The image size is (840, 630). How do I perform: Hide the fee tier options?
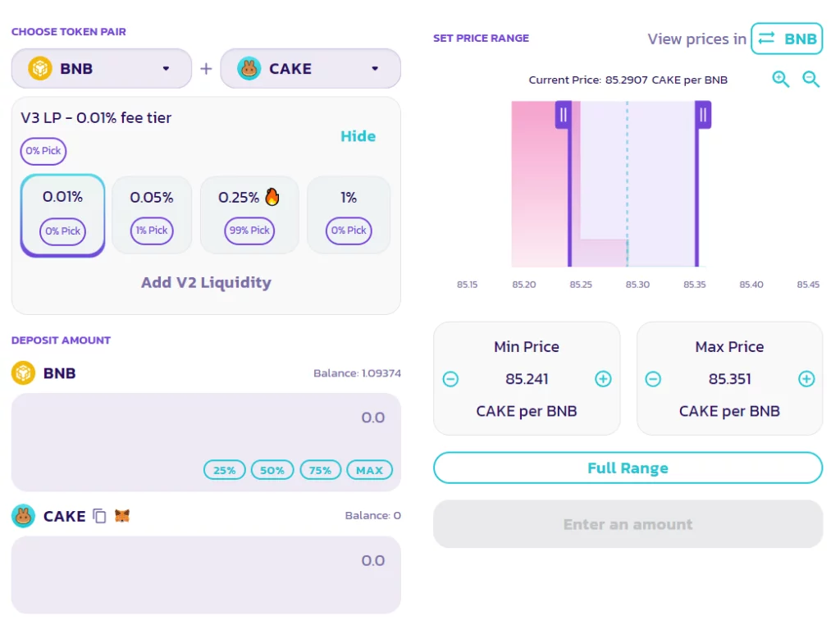[358, 136]
